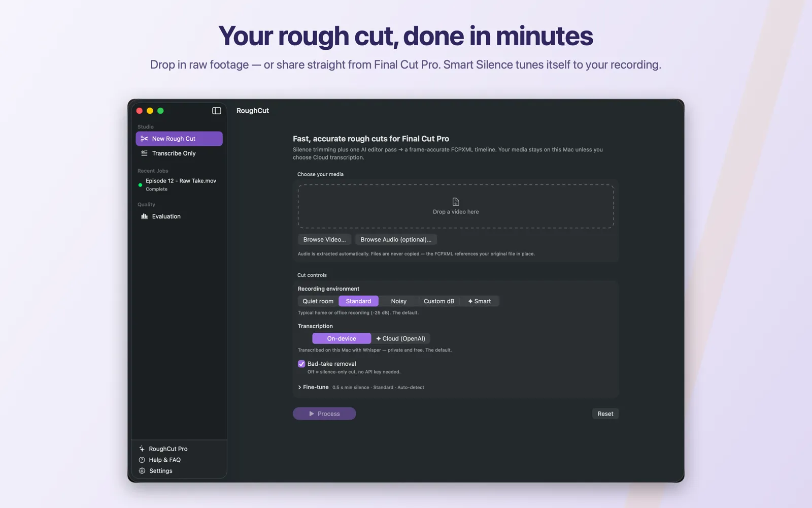The width and height of the screenshot is (812, 508).
Task: Select Custom dB recording environment
Action: (439, 301)
